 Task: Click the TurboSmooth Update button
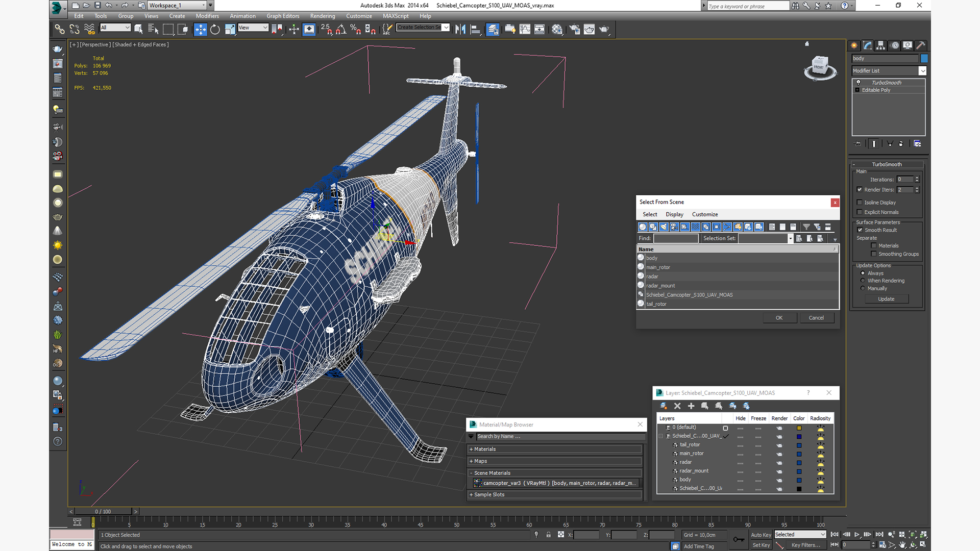[886, 299]
